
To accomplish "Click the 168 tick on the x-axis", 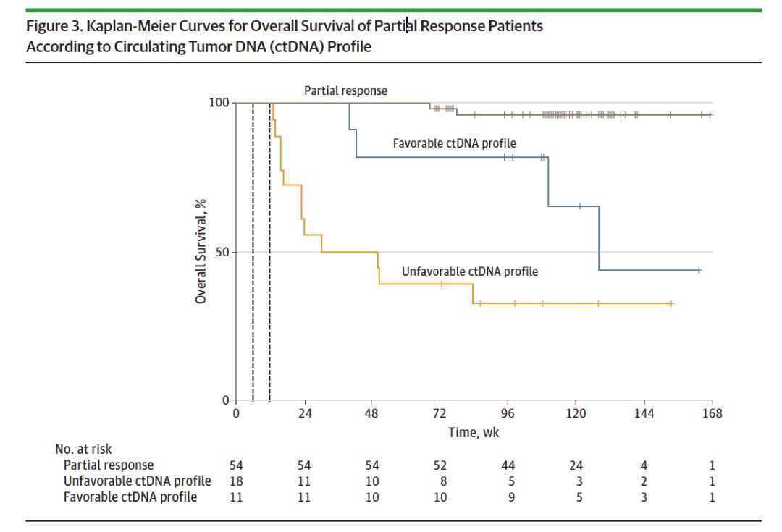I will click(712, 413).
